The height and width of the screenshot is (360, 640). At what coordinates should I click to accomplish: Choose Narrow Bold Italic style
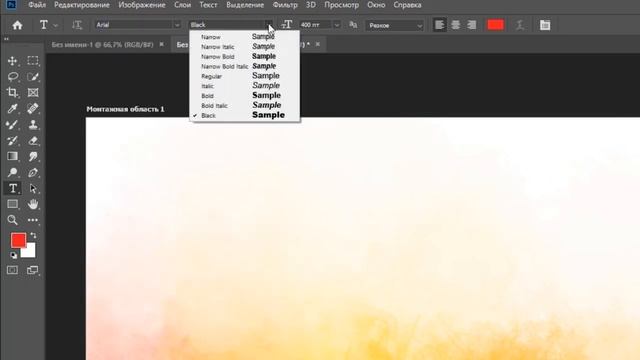(x=244, y=66)
